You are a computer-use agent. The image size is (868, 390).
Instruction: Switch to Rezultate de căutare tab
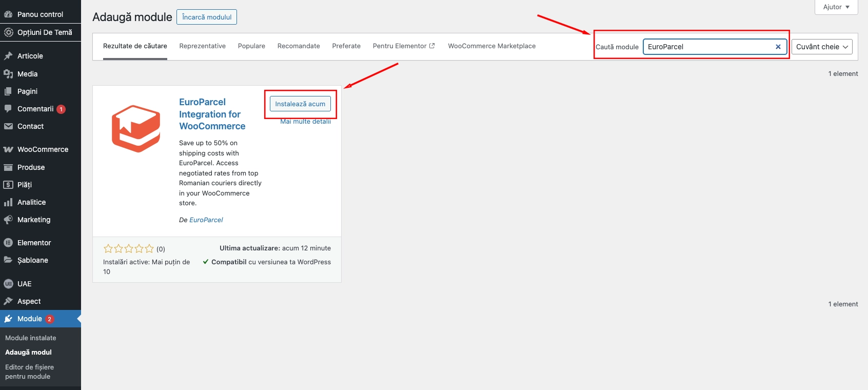135,46
